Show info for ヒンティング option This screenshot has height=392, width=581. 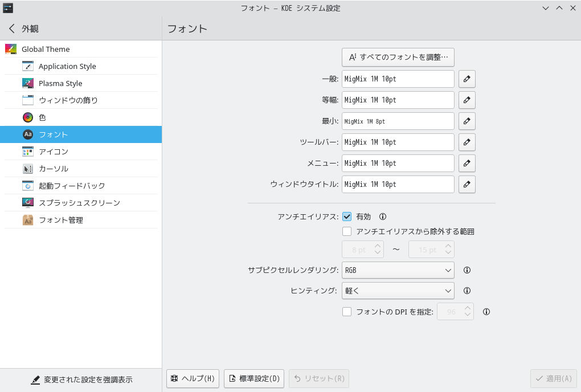point(467,291)
